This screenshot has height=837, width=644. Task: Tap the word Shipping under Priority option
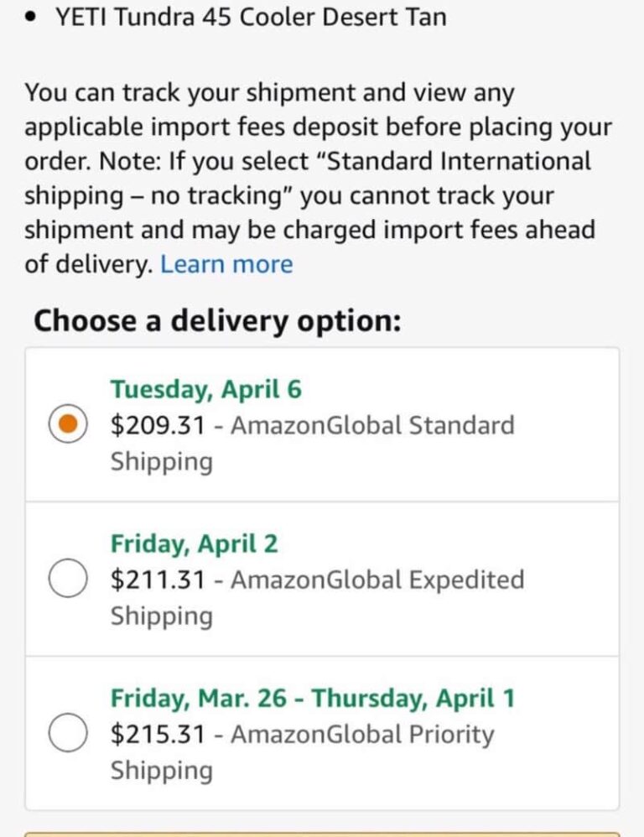(162, 770)
